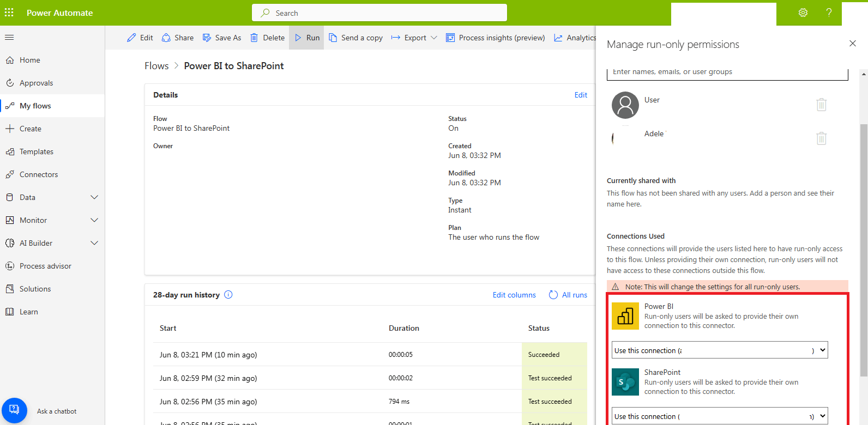The image size is (868, 425).
Task: Open Analytics in the toolbar
Action: 575,38
